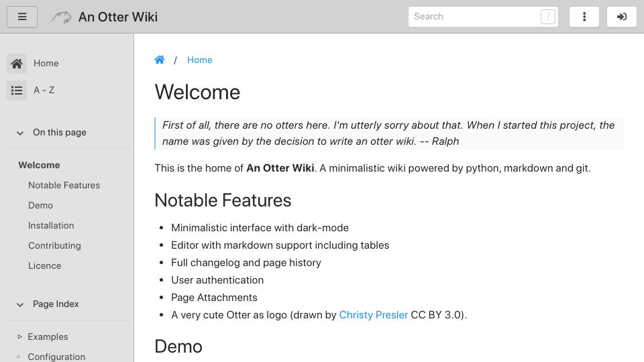Click the Home breadcrumb link
The width and height of the screenshot is (644, 362).
pos(200,60)
